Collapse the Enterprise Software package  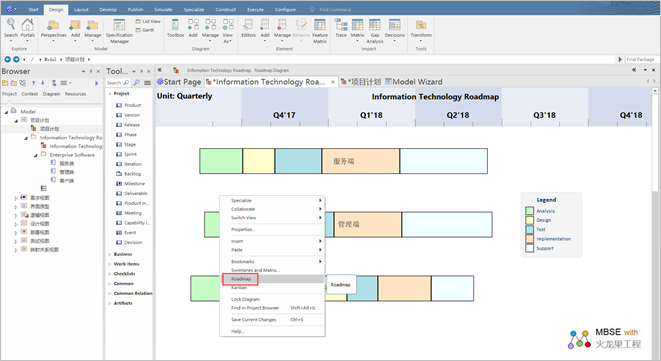click(x=36, y=155)
